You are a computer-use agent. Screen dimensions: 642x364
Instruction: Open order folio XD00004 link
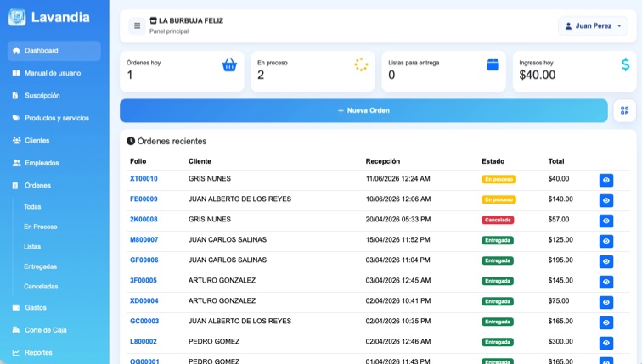point(144,300)
